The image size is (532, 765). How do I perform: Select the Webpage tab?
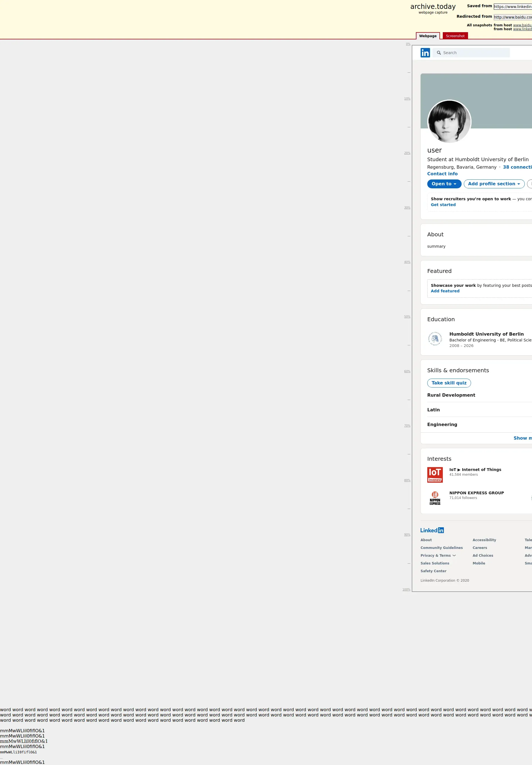[x=428, y=36]
